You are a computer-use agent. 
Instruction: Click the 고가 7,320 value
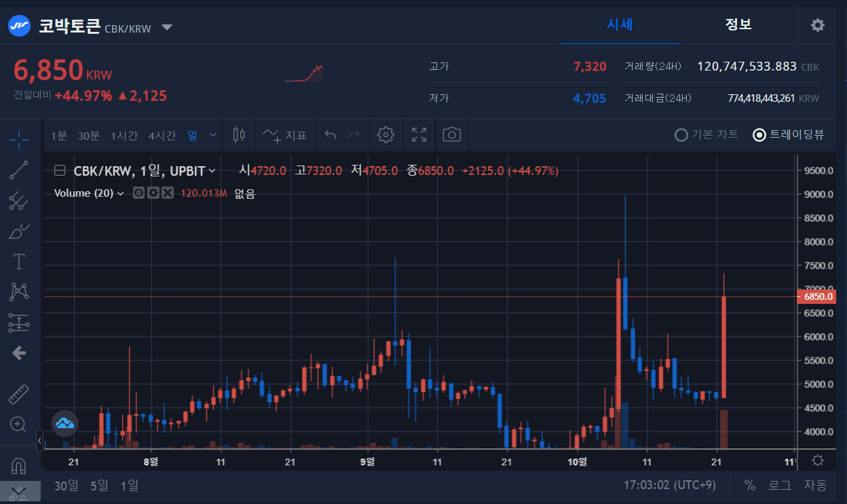(590, 66)
